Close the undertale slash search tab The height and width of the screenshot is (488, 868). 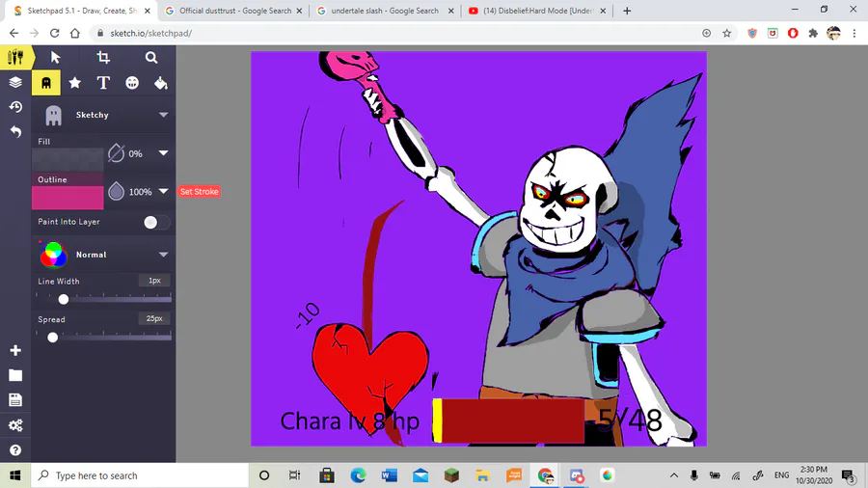pyautogui.click(x=450, y=11)
